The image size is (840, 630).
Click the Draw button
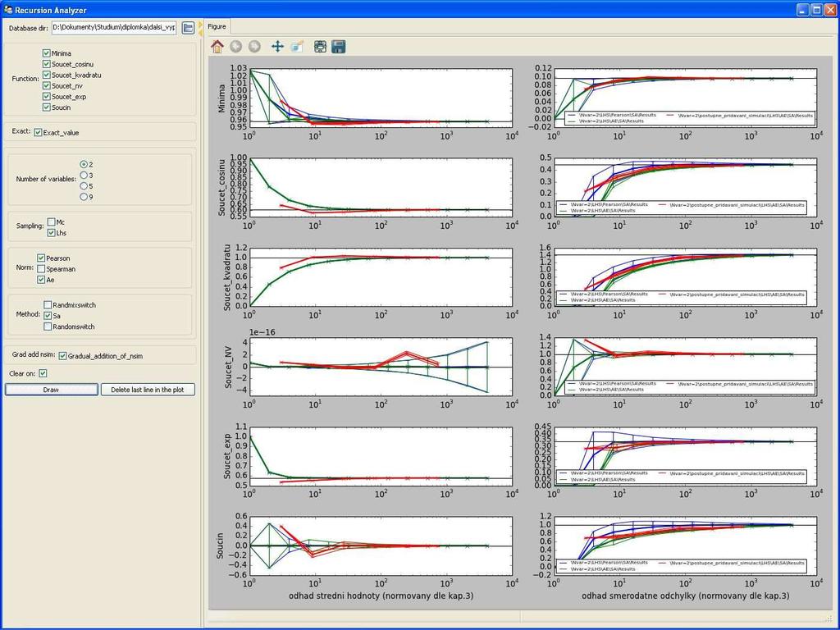[x=52, y=390]
